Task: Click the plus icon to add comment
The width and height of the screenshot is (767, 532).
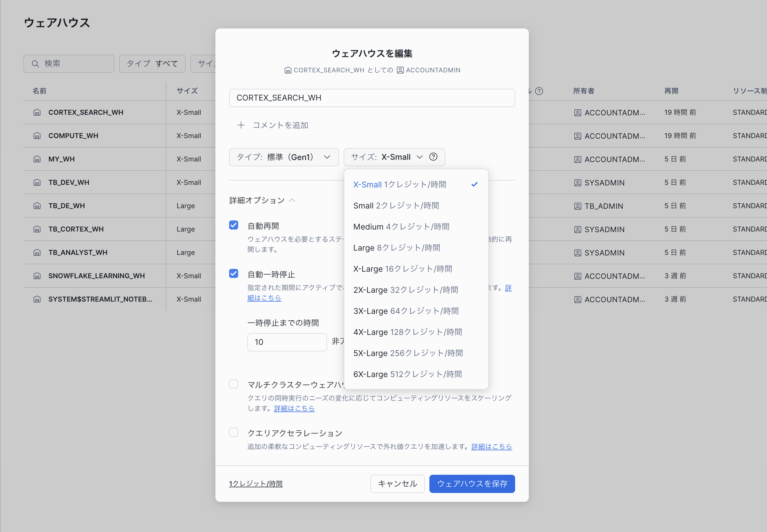Action: 241,125
